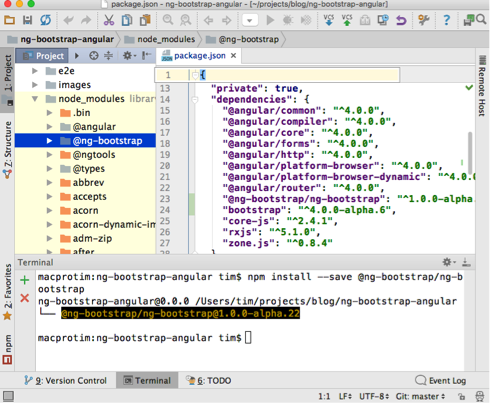Click the Save All toolbar icon
This screenshot has width=490, height=403.
(x=27, y=20)
